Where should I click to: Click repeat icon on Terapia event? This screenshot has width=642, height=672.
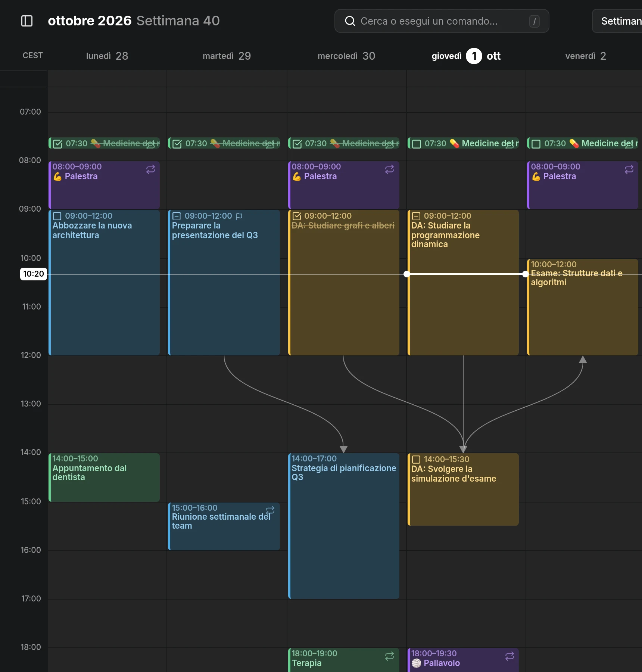tap(389, 656)
